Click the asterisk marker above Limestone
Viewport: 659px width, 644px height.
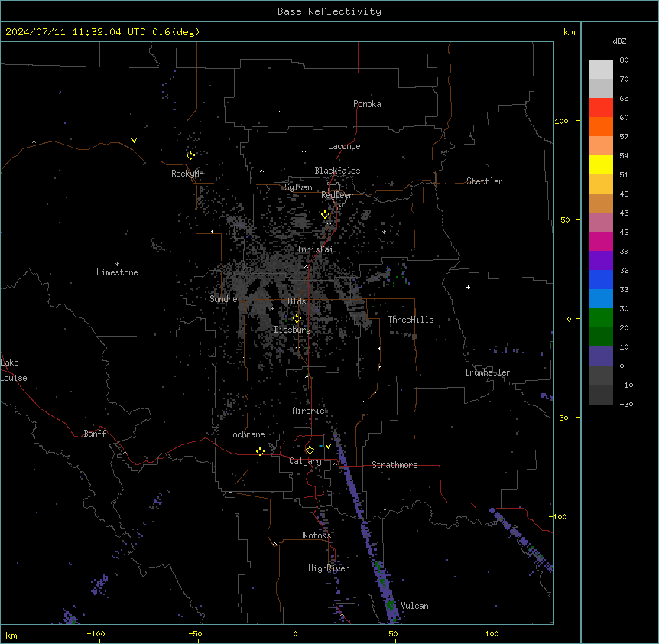click(x=117, y=265)
